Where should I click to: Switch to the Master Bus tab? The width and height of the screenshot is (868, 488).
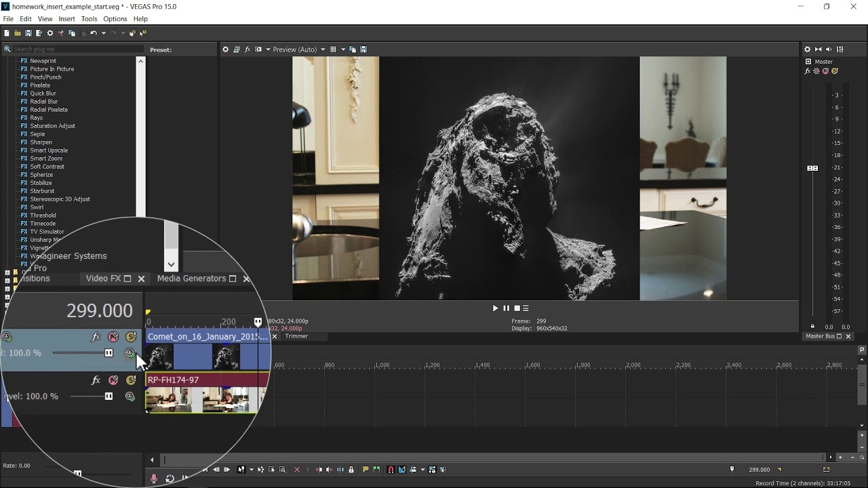[x=820, y=336]
